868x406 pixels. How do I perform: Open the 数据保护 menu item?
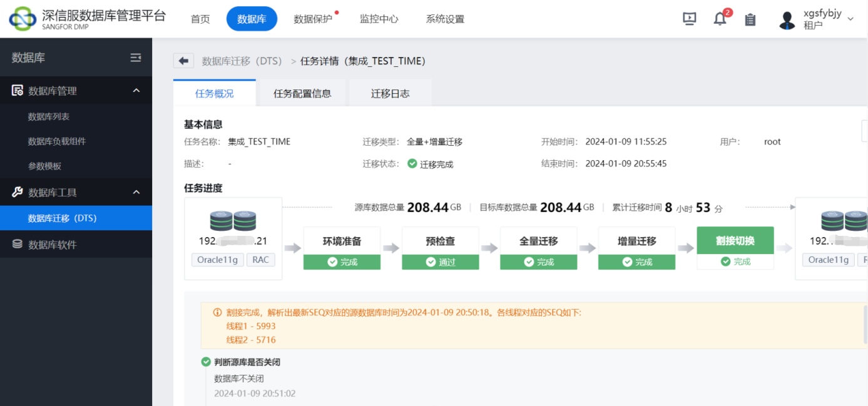[x=311, y=19]
